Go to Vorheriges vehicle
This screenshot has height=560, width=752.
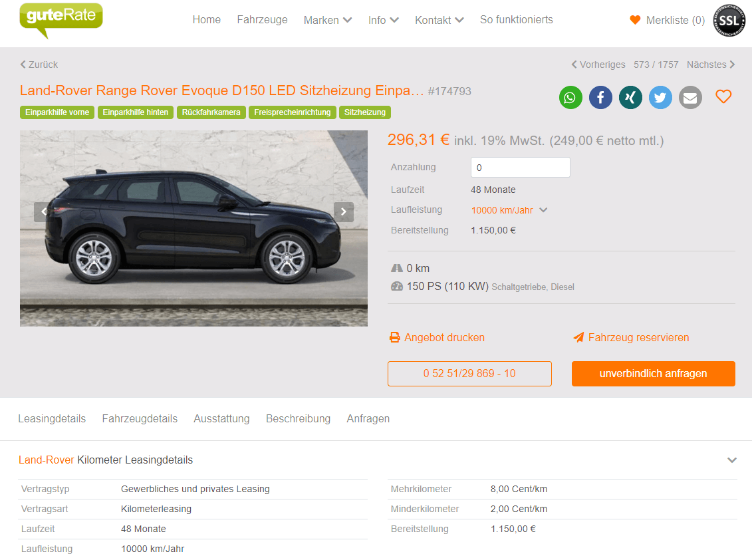pos(598,65)
